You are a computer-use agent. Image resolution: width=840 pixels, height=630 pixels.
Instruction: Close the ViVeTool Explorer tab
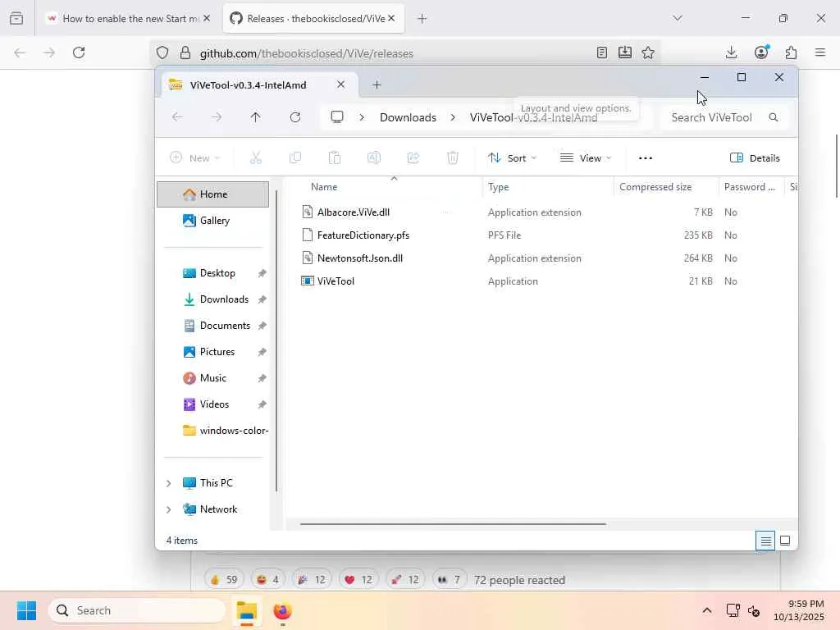[x=340, y=84]
